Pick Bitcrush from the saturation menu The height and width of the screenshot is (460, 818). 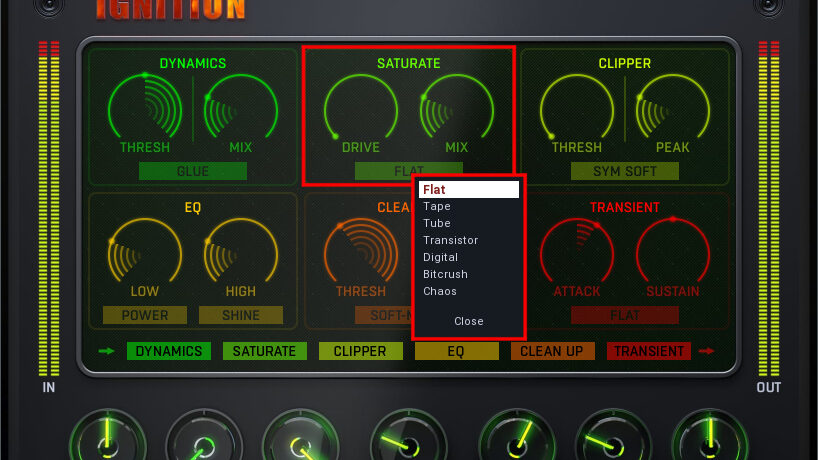[x=445, y=274]
